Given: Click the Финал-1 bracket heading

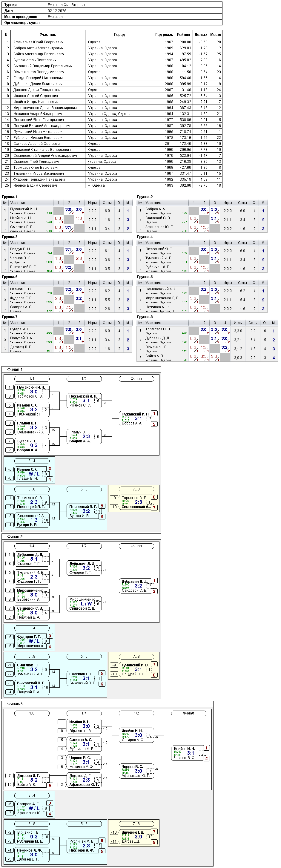Looking at the screenshot, I should (x=15, y=369).
